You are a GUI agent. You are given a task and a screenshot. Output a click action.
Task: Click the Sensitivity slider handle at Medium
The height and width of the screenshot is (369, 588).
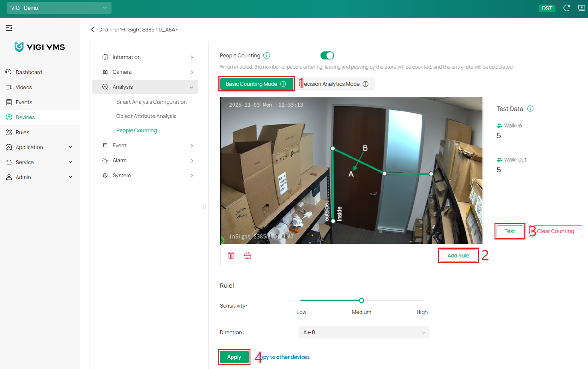361,300
